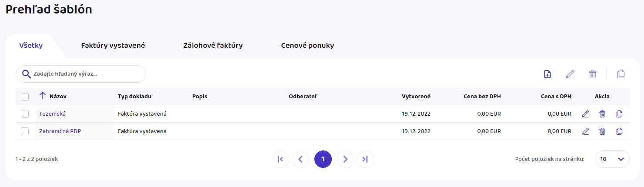Screen dimensions: 644x187
Task: Check the Zahraničná PDP row checkbox
Action: click(x=25, y=131)
